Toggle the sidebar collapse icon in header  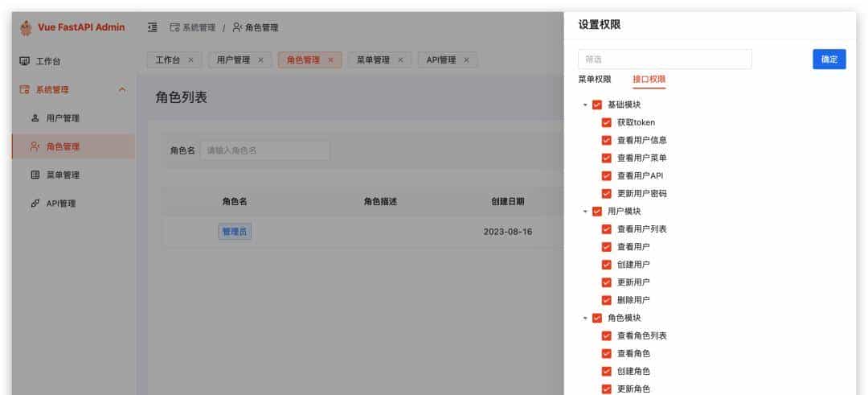click(x=153, y=27)
